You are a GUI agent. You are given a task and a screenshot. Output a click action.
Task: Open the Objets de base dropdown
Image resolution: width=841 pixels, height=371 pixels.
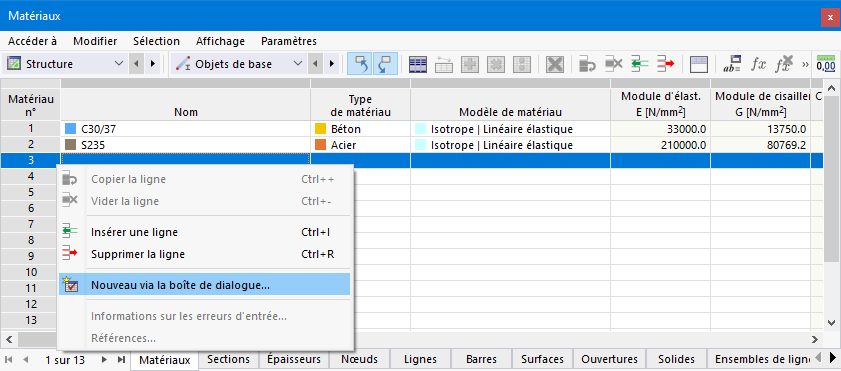tap(240, 64)
